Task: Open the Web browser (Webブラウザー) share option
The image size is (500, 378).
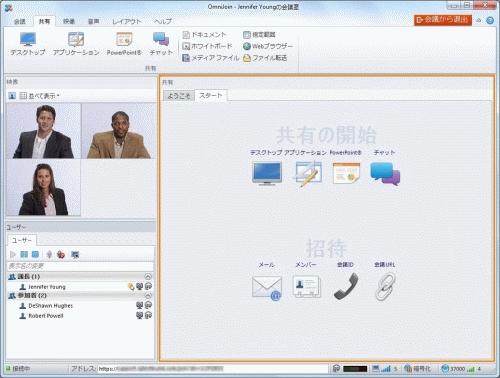Action: pyautogui.click(x=267, y=46)
